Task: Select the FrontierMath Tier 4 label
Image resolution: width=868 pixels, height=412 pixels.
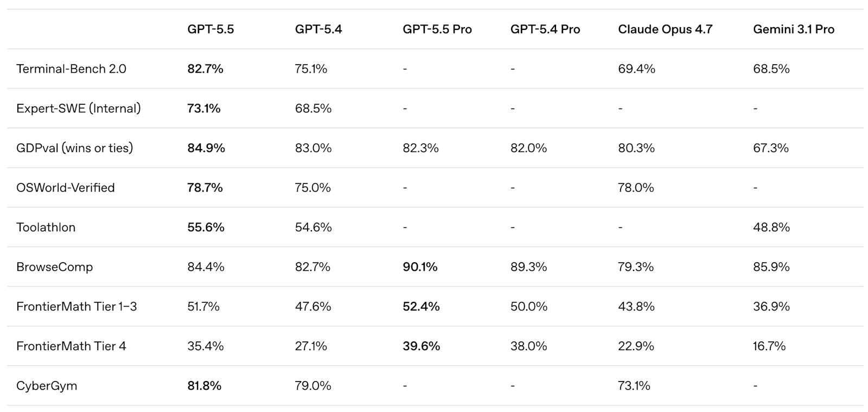Action: pyautogui.click(x=71, y=346)
